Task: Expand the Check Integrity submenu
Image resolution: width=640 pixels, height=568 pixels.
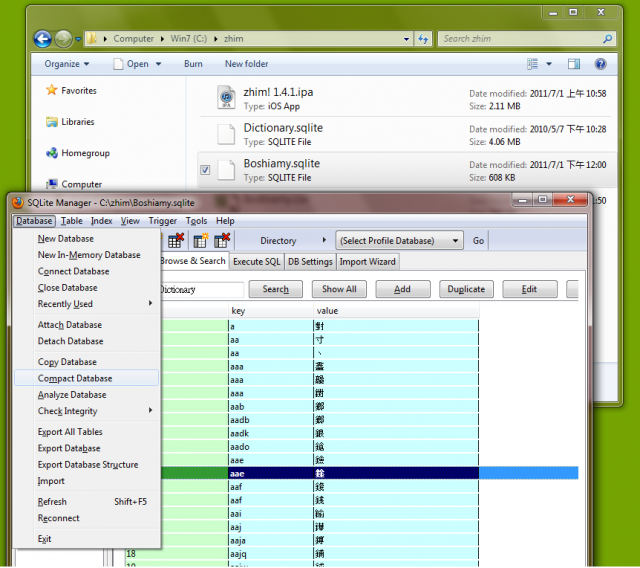Action: pyautogui.click(x=87, y=411)
